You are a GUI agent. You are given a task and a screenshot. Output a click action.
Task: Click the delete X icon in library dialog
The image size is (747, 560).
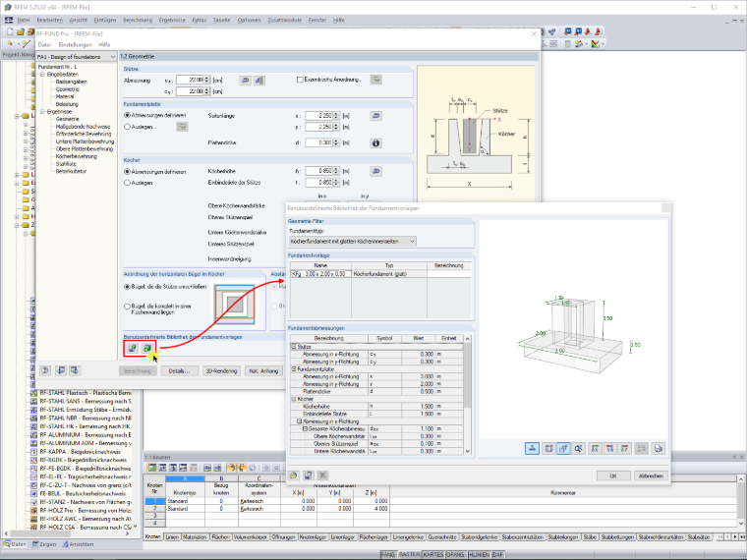pos(322,476)
